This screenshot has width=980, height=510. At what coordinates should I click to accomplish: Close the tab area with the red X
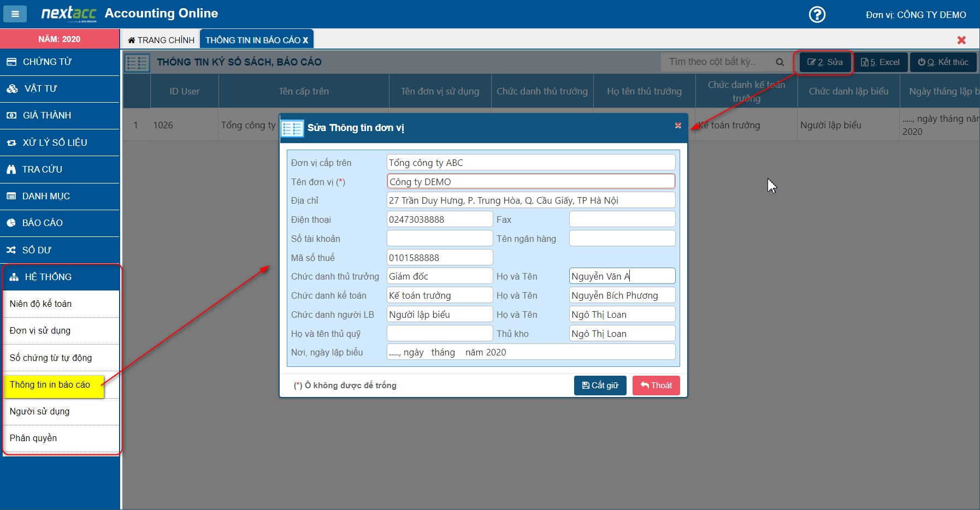point(961,40)
